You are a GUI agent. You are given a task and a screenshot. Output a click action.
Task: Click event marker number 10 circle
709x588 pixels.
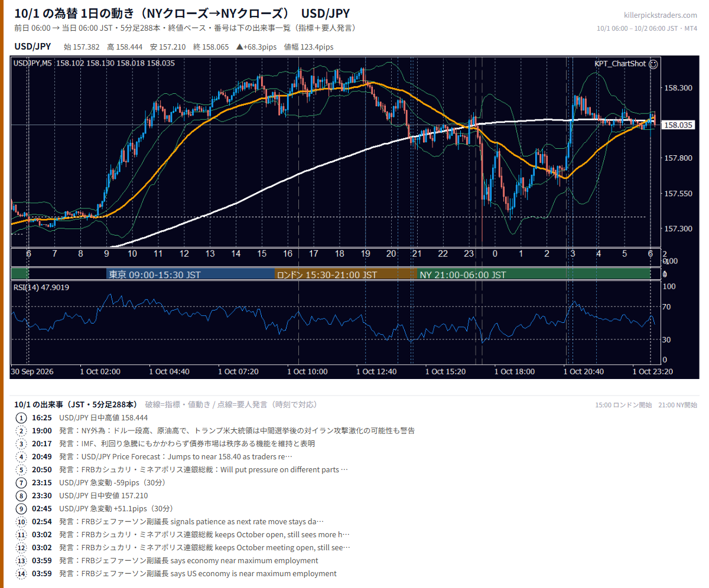22,522
